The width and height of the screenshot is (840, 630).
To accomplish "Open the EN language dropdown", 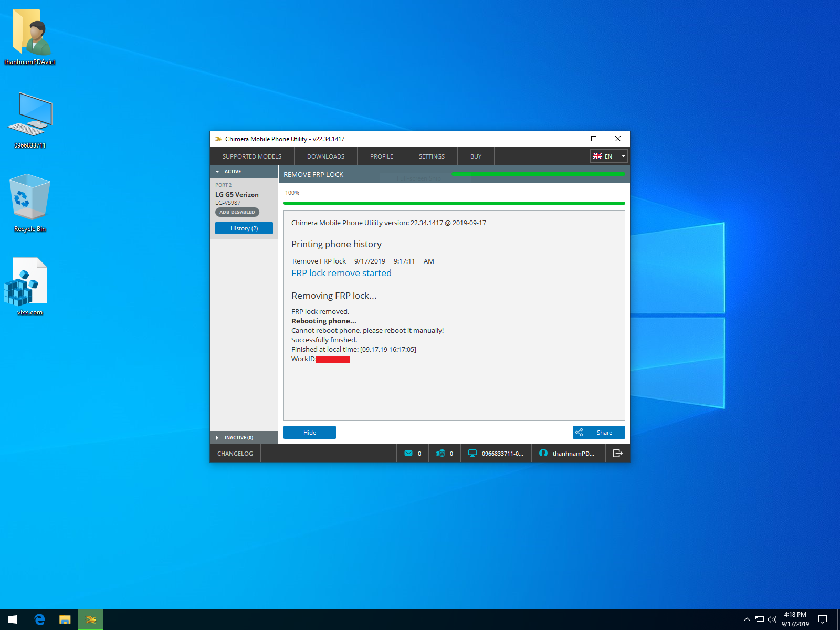I will [x=609, y=156].
